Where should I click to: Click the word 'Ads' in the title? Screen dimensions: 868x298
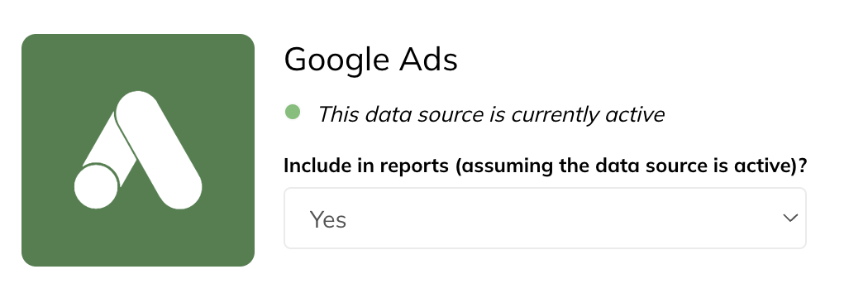[428, 60]
